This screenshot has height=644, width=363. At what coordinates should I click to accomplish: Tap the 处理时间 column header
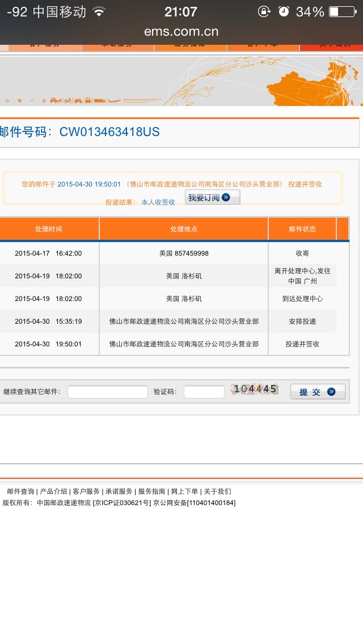click(49, 229)
